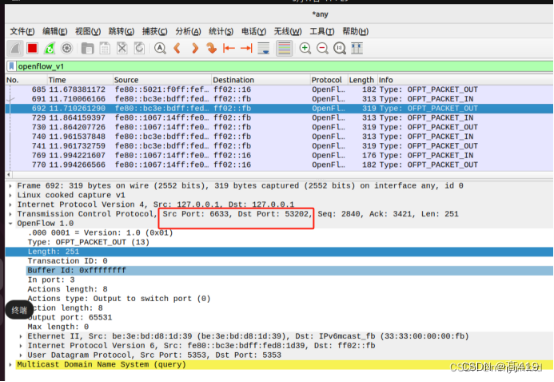Sort by the No. column header
Image resolution: width=554 pixels, height=382 pixels.
click(26, 80)
